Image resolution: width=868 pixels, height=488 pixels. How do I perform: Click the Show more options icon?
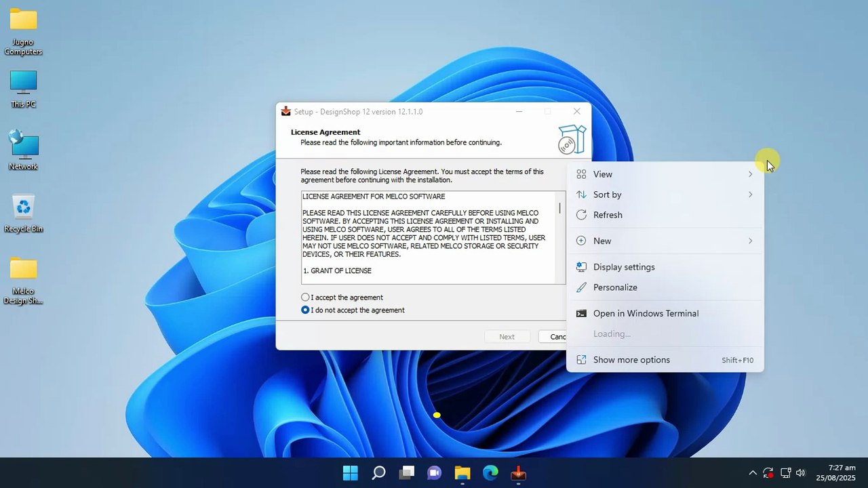[x=581, y=360]
